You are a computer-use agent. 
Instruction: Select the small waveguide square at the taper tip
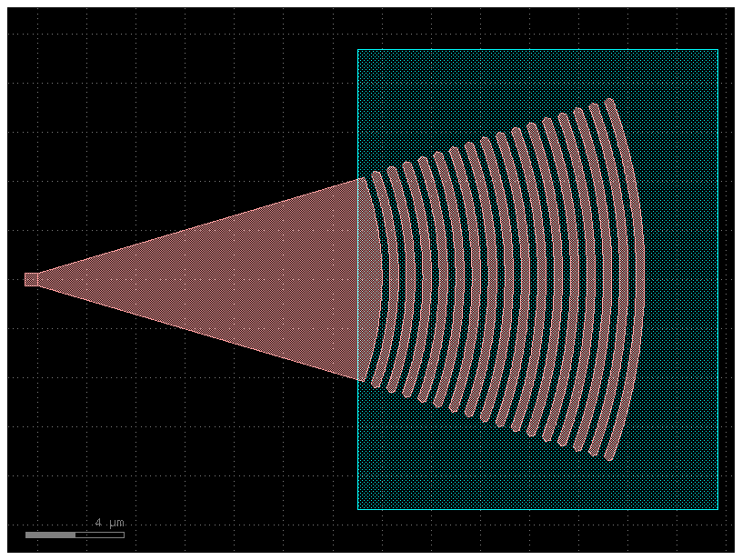31,279
